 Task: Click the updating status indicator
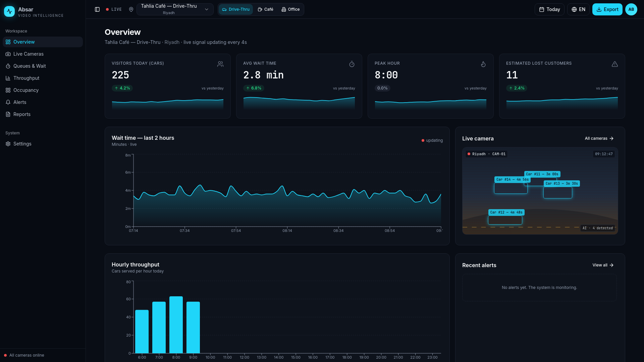[432, 140]
